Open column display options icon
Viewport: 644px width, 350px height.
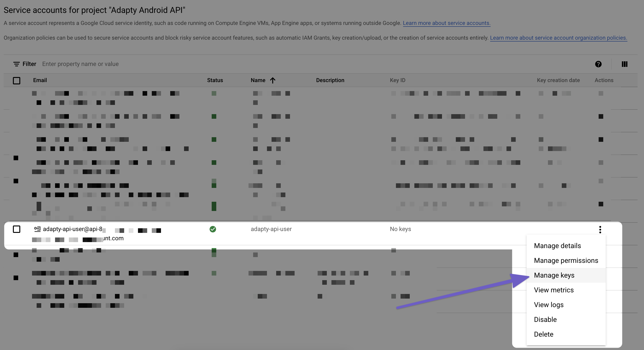tap(624, 64)
